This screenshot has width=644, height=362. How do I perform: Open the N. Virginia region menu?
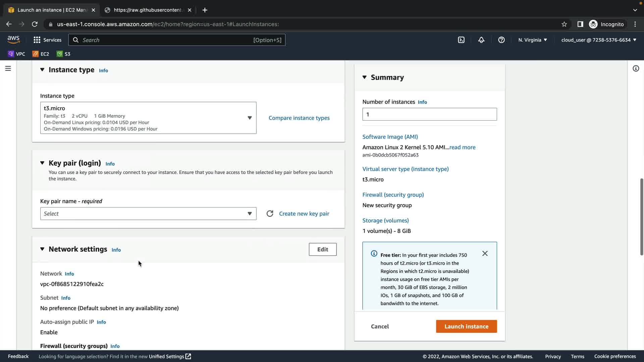point(533,40)
